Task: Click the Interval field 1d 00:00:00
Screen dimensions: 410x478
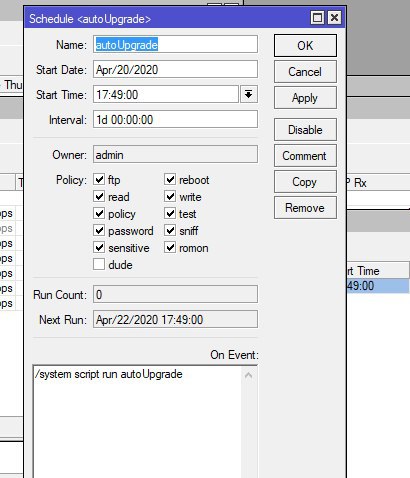Action: coord(175,119)
